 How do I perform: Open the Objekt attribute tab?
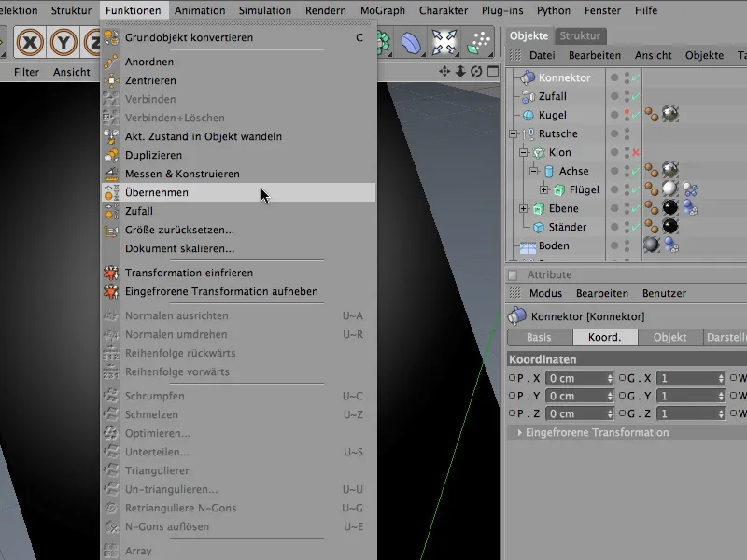click(669, 337)
